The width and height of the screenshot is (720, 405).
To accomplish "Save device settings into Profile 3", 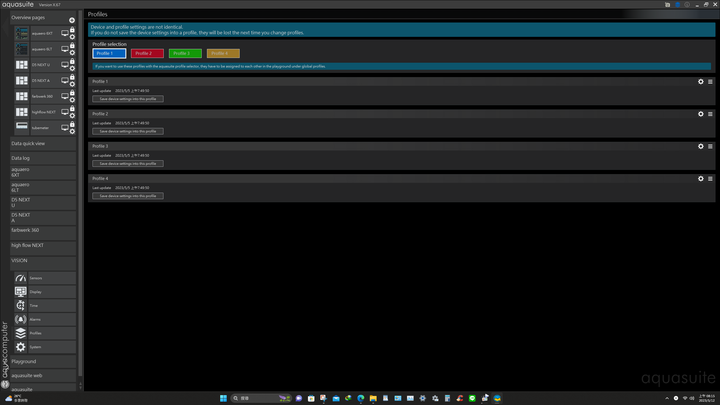I will (128, 163).
